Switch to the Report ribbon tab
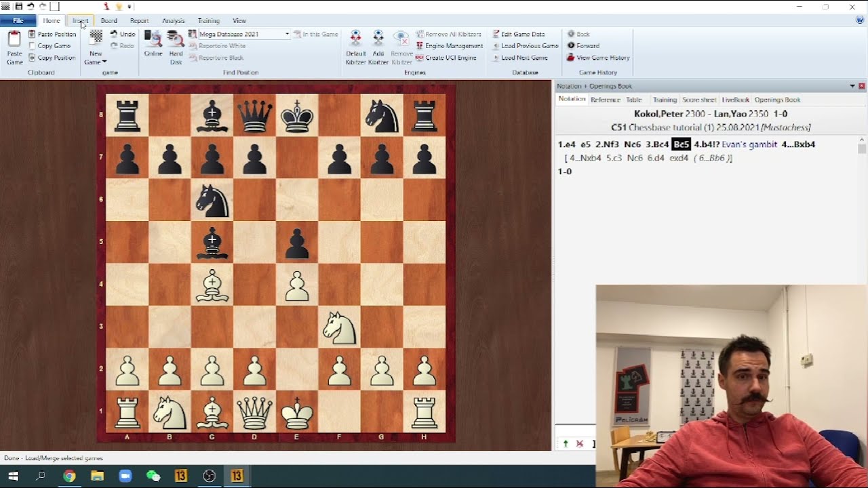This screenshot has height=488, width=868. pyautogui.click(x=139, y=21)
